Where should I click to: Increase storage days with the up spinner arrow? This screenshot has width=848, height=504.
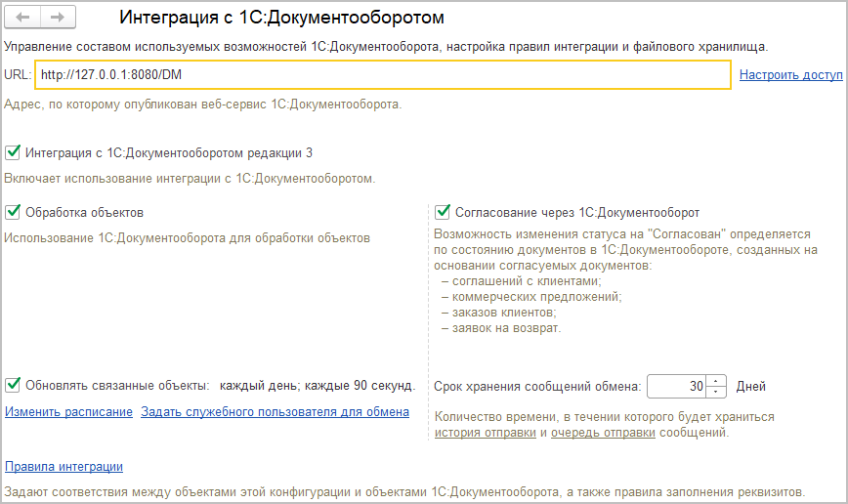[716, 381]
